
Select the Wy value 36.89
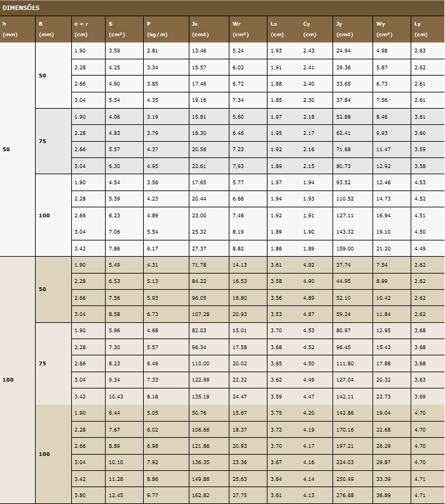384,495
